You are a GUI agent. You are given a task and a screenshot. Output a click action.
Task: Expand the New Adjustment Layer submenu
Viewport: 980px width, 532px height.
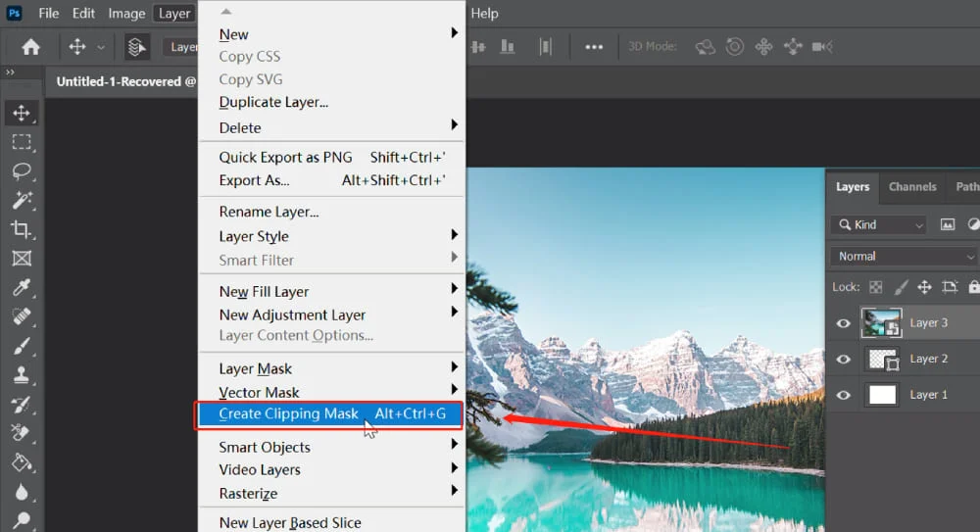point(455,312)
